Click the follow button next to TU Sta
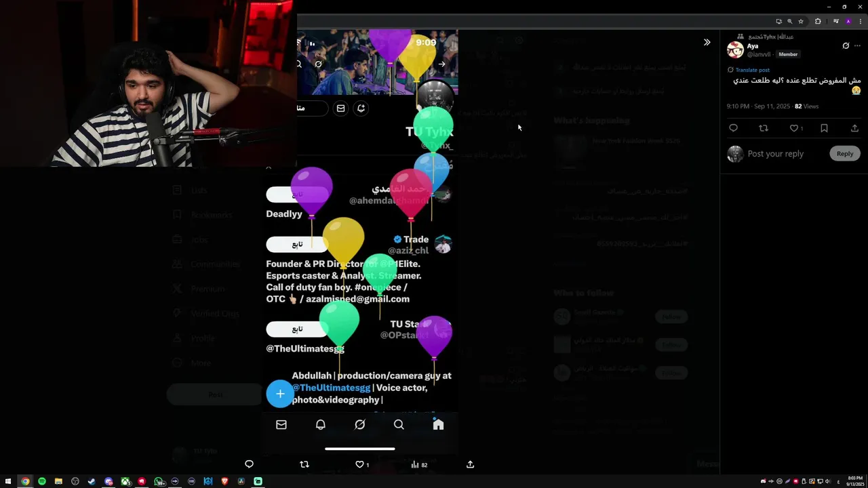Screen dimensions: 868x488 coord(296,329)
